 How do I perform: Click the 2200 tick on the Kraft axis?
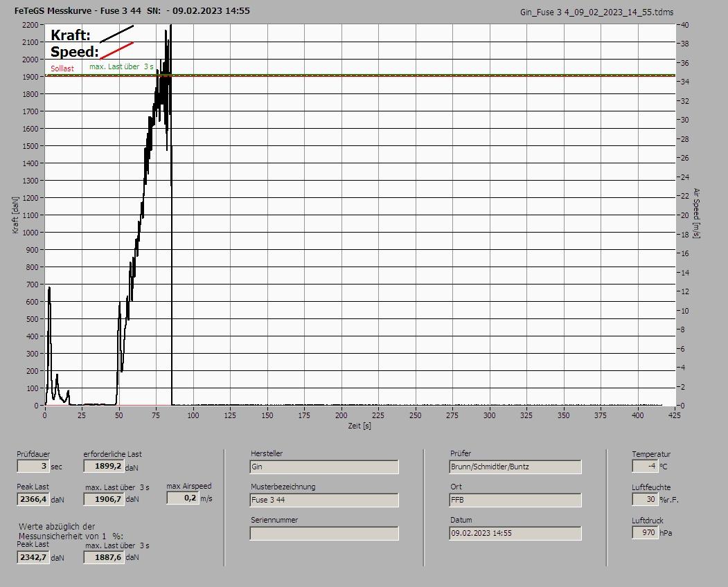click(30, 25)
